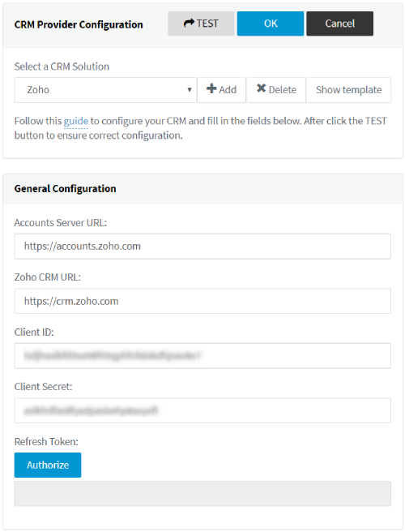Click the CRM Provider Configuration heading
The width and height of the screenshot is (405, 532).
[x=79, y=25]
